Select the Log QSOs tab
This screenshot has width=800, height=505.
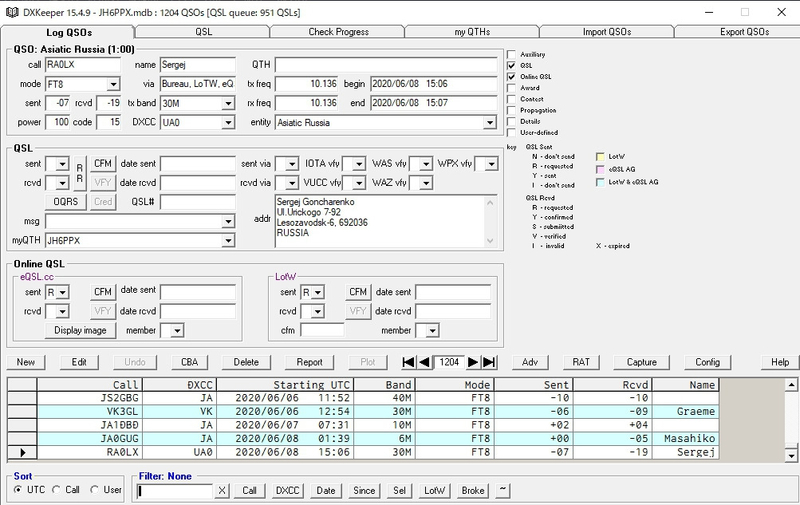[69, 32]
